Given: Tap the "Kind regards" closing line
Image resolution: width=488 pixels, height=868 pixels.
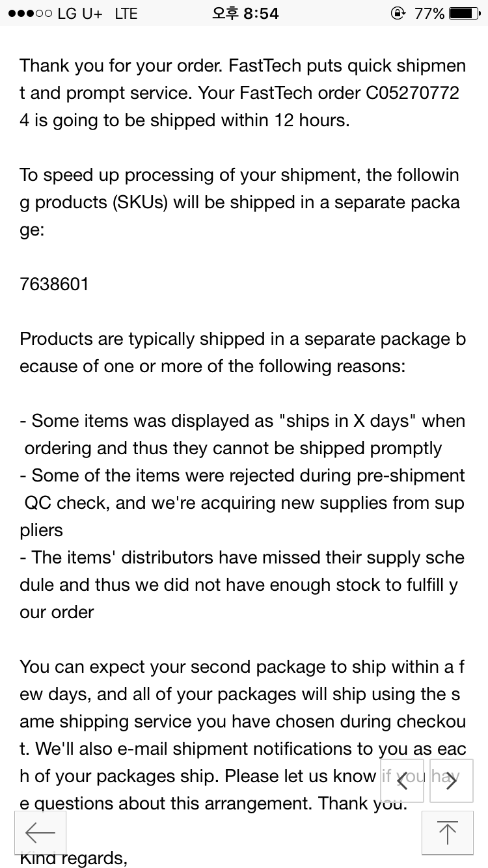Looking at the screenshot, I should tap(73, 858).
